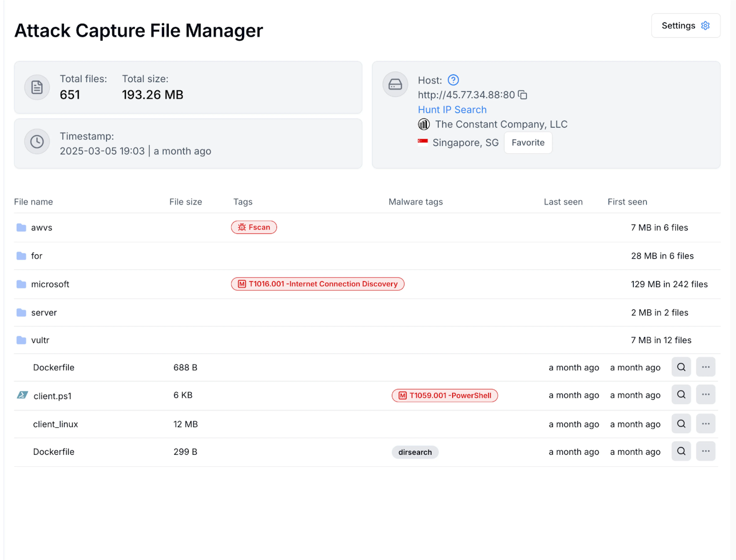Select the Dockerfile name sized 299 B

coord(54,452)
